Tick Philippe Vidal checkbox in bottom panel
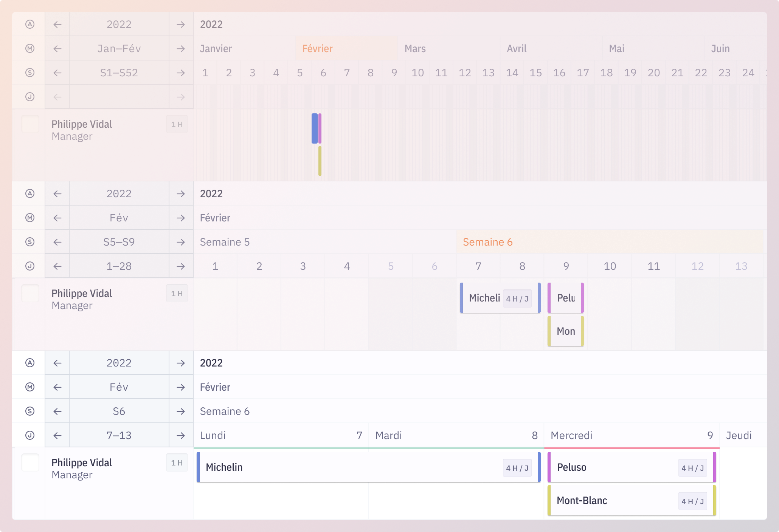This screenshot has height=532, width=779. (x=30, y=462)
